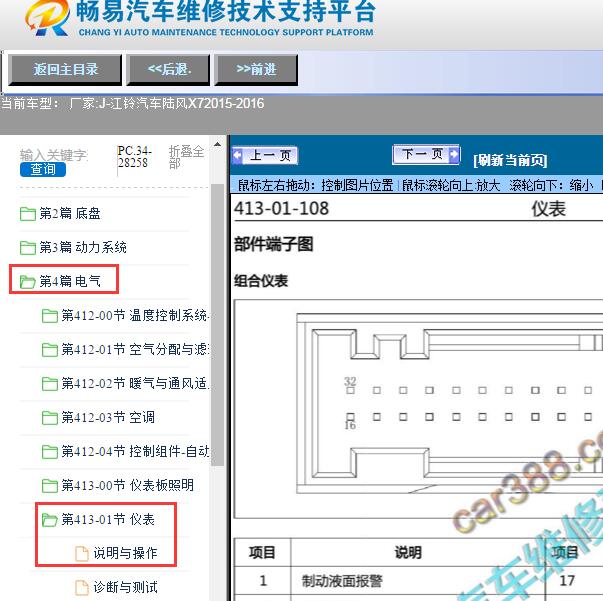Open 诊断与测试 document
The width and height of the screenshot is (603, 601).
click(125, 588)
